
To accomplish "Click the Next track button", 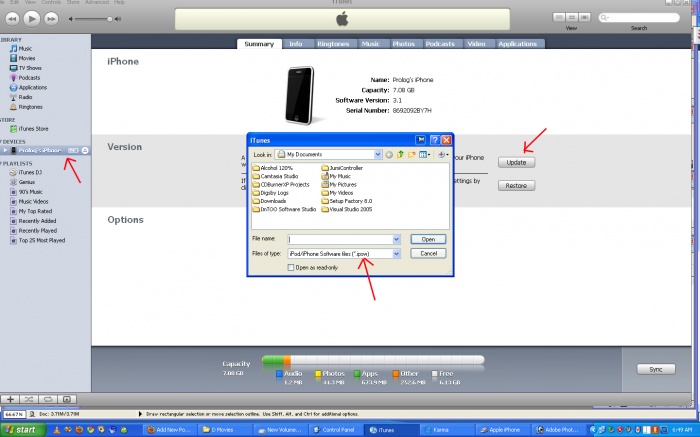I will click(51, 19).
